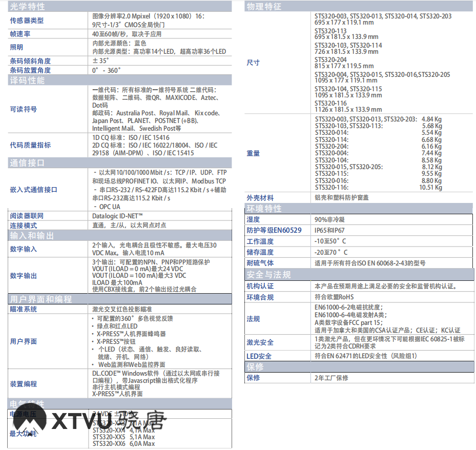Click the X-PRESS按钮 bullet

coord(114,341)
